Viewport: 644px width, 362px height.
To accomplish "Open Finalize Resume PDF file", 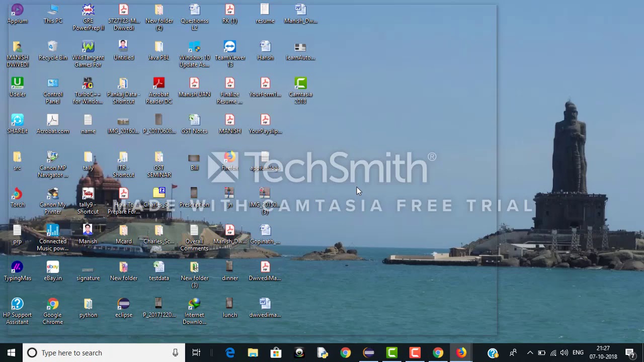I will (x=230, y=91).
